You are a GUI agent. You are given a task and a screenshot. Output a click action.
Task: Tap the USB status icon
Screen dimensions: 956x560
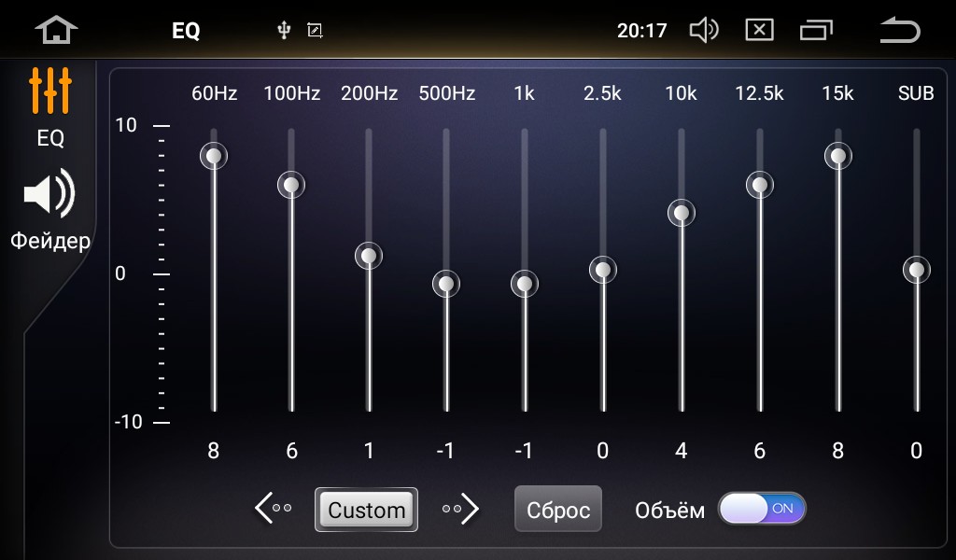pyautogui.click(x=284, y=30)
